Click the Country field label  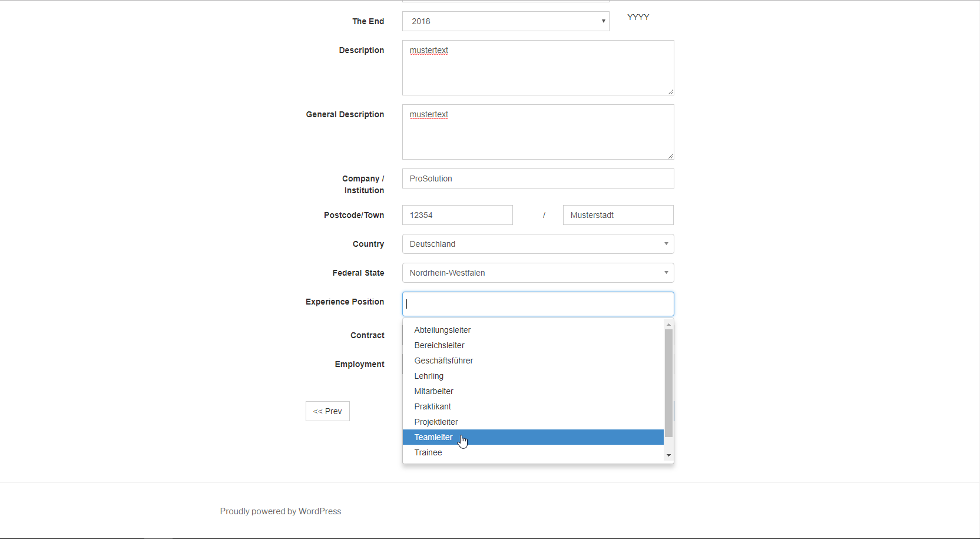pyautogui.click(x=368, y=244)
